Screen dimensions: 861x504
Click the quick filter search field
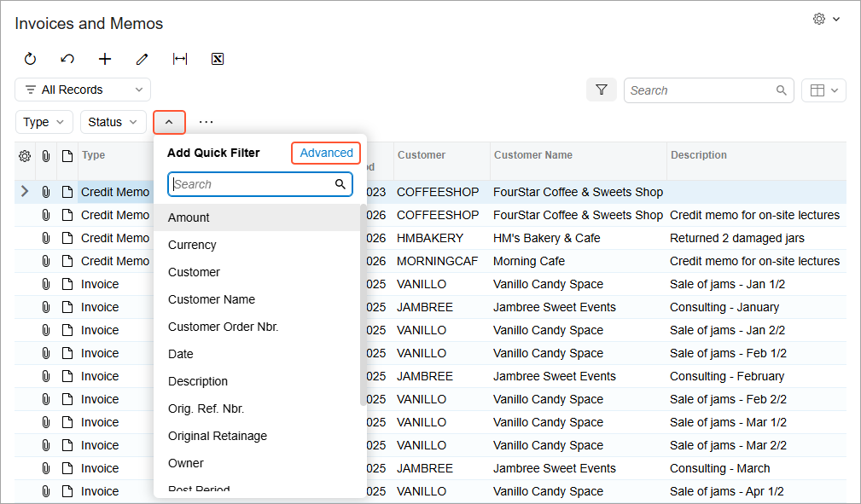(x=252, y=184)
